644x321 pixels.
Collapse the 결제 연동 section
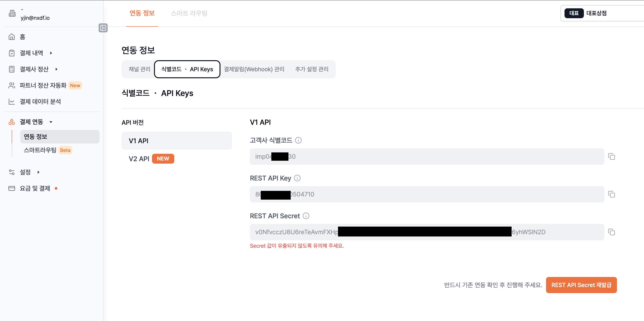51,122
